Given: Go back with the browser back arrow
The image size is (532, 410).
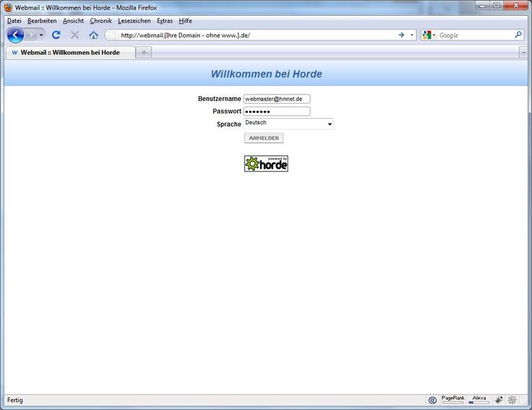Looking at the screenshot, I should click(15, 35).
